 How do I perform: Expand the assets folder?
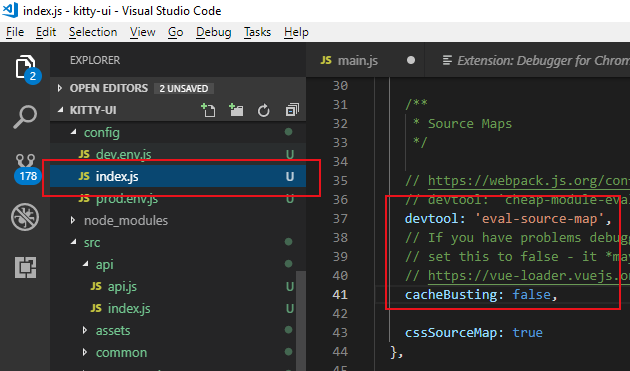[113, 330]
